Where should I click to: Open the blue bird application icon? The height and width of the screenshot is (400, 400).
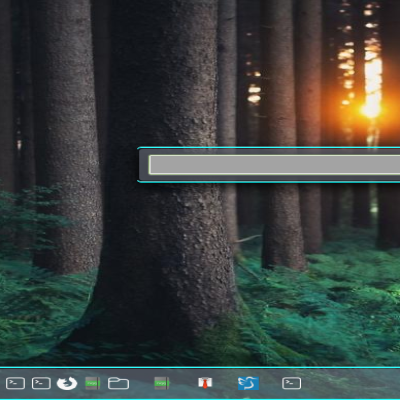[248, 383]
